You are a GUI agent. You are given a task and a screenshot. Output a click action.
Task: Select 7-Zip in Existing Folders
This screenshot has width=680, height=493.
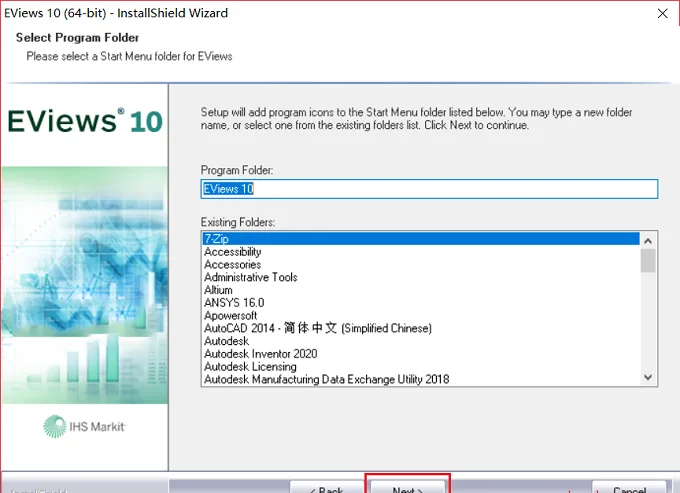[421, 239]
